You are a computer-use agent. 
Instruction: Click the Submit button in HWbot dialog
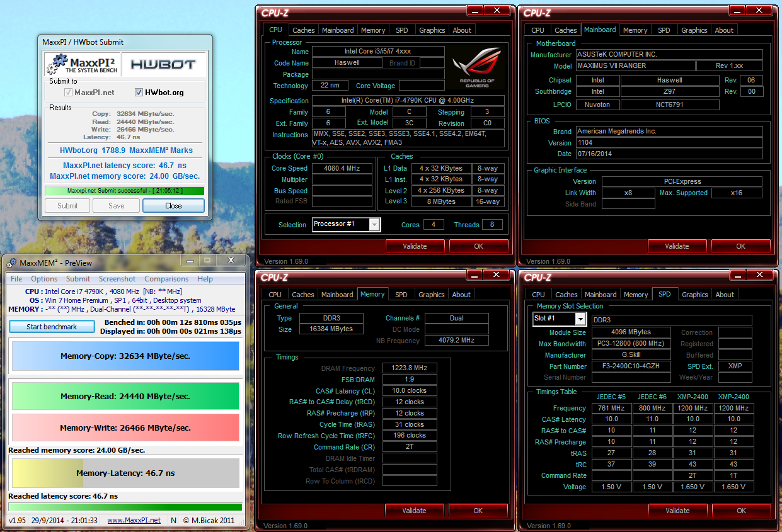(x=67, y=206)
